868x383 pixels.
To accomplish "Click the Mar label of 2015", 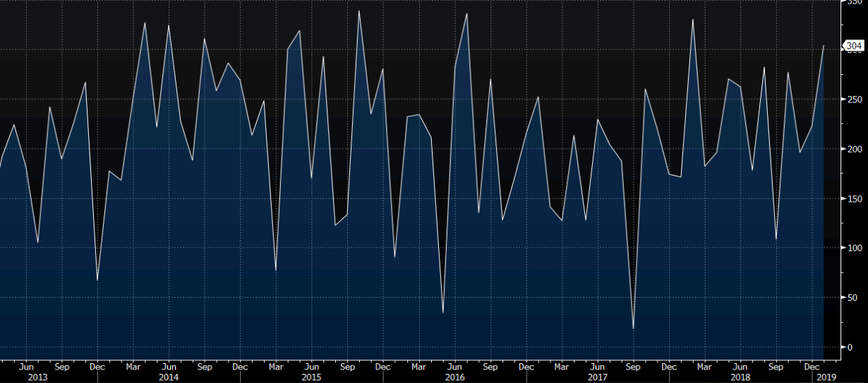I will [x=276, y=367].
